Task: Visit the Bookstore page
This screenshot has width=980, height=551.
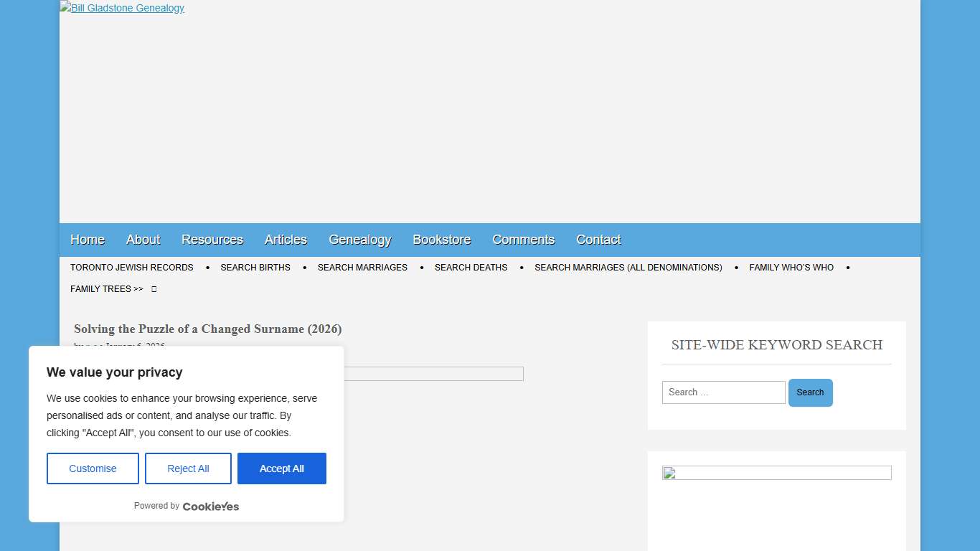Action: [442, 240]
